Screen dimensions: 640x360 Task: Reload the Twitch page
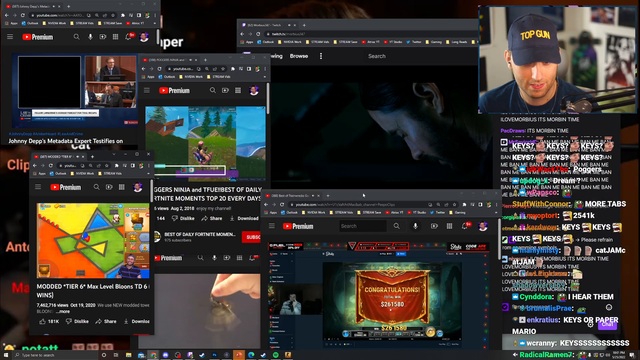[258, 34]
